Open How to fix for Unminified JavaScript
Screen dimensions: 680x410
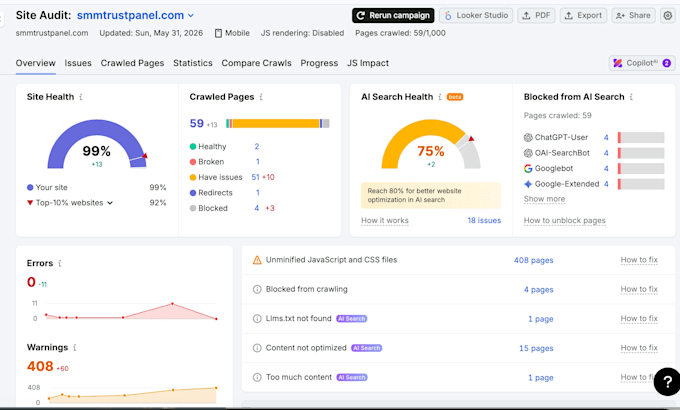coord(639,260)
